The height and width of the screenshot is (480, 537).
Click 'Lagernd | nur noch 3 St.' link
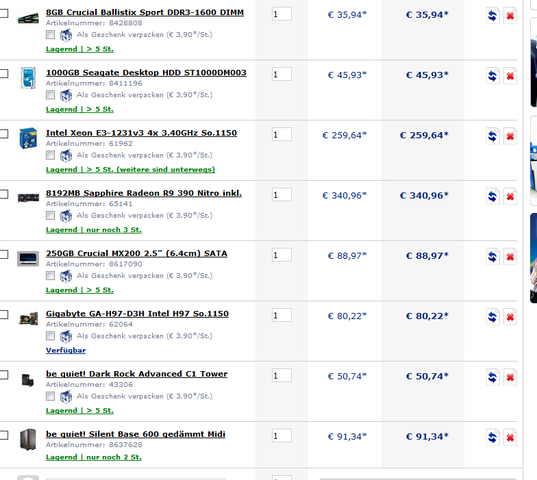click(93, 230)
